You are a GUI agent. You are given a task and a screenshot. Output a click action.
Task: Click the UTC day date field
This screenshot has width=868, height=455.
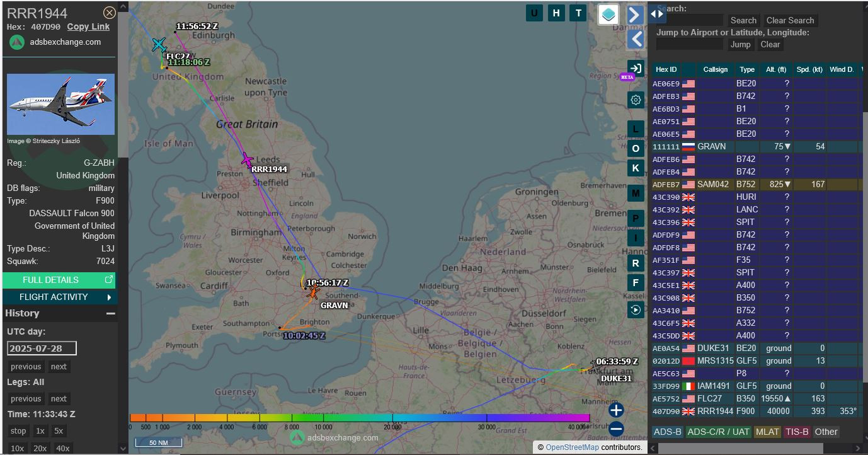click(42, 348)
